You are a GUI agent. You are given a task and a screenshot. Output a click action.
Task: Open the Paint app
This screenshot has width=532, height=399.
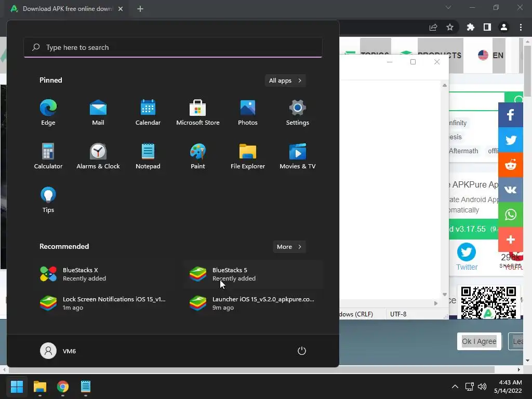(x=198, y=156)
